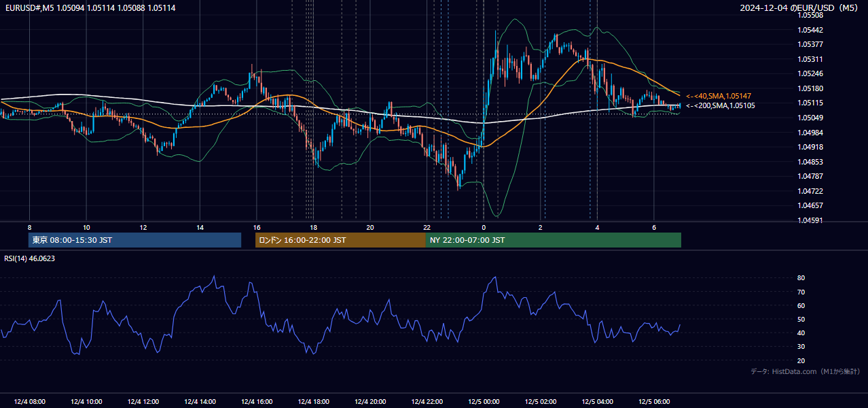The image size is (868, 408).
Task: Select the ロンドン 16:00-22:00 JST session bar
Action: [340, 240]
